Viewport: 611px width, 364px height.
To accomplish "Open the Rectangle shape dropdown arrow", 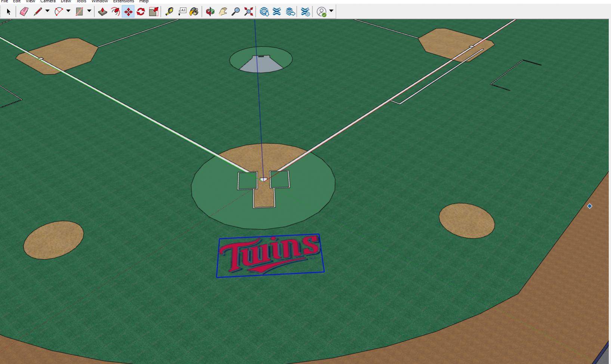I will pos(89,11).
